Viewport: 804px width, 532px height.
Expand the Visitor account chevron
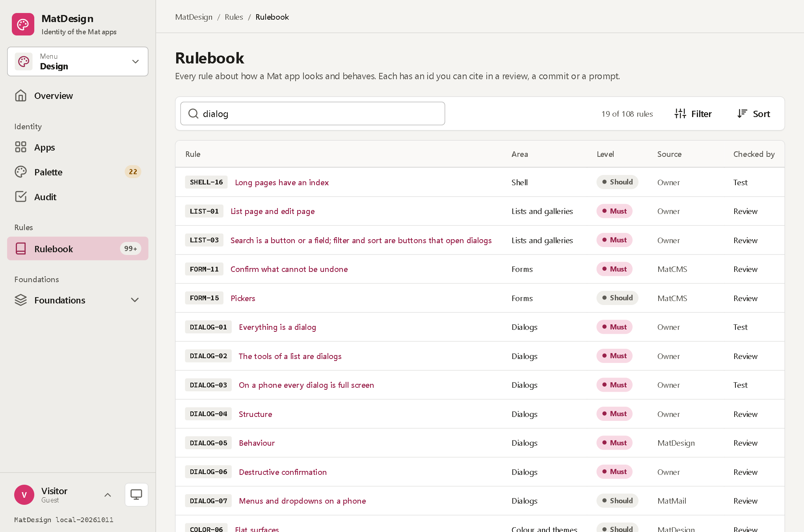coord(108,495)
